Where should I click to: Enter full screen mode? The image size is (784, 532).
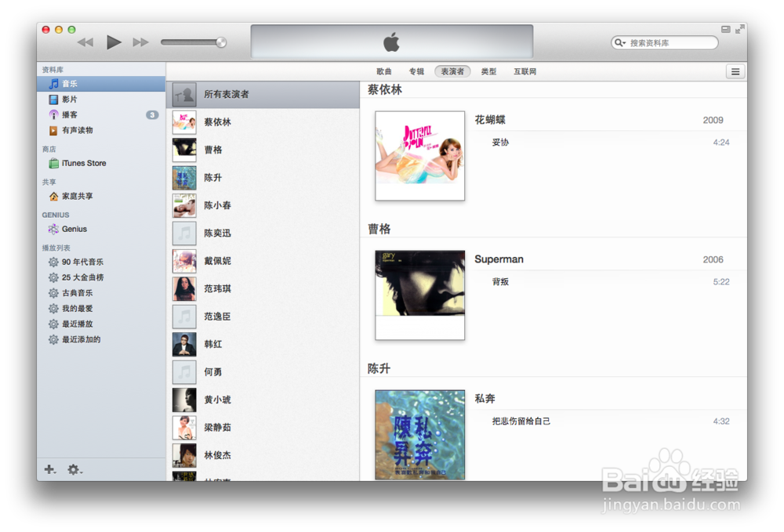point(739,30)
